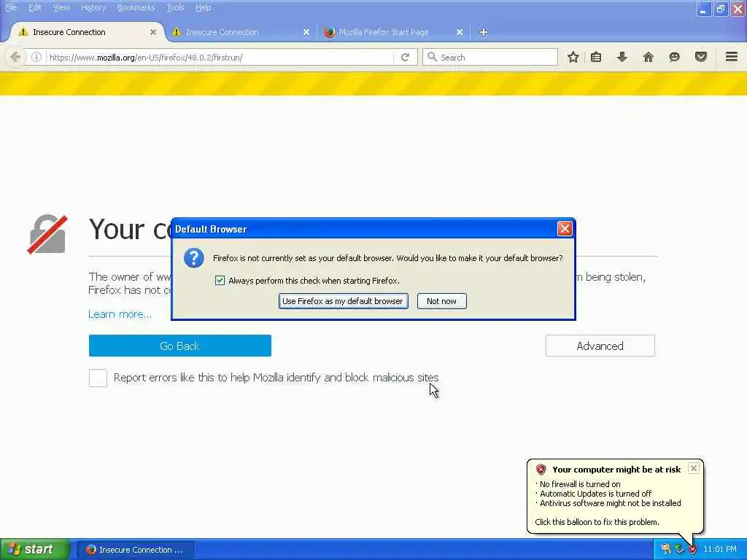The image size is (747, 560).
Task: Click the Windows Start button
Action: [x=34, y=549]
